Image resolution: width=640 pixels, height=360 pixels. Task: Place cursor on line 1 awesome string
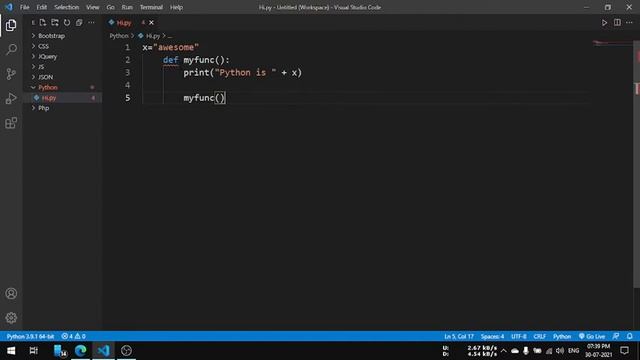(x=176, y=47)
